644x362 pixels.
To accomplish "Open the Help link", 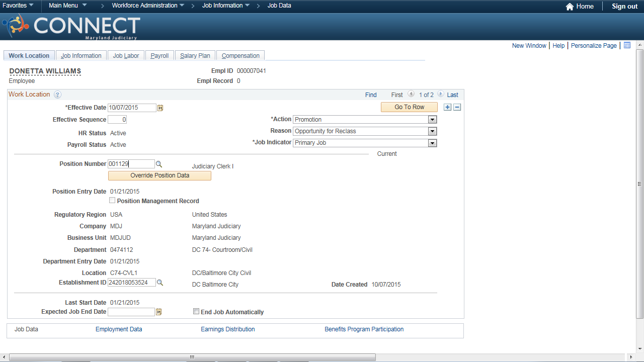I will point(558,46).
